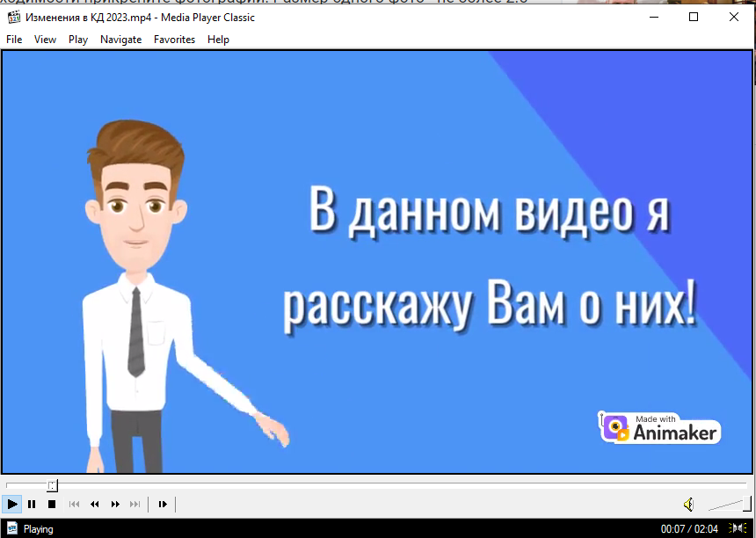Stop the currently playing video
This screenshot has width=756, height=538.
coord(52,504)
